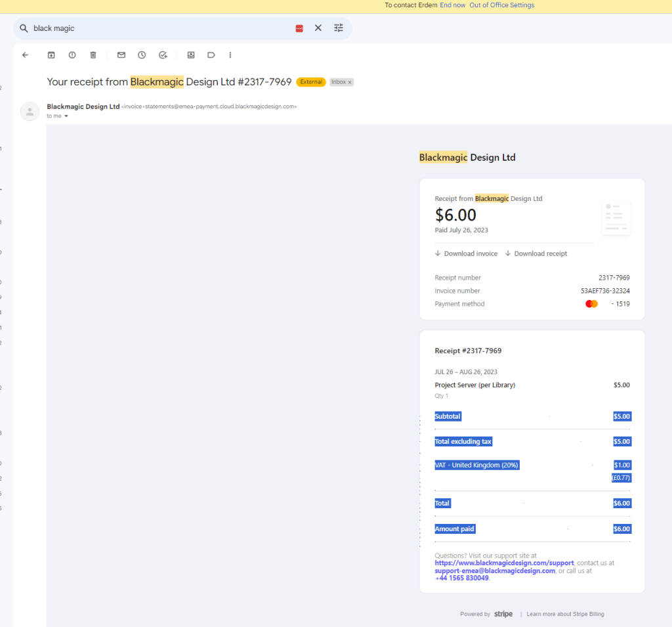Screen dimensions: 672x627
Task: Mark this email as unread
Action: [121, 55]
